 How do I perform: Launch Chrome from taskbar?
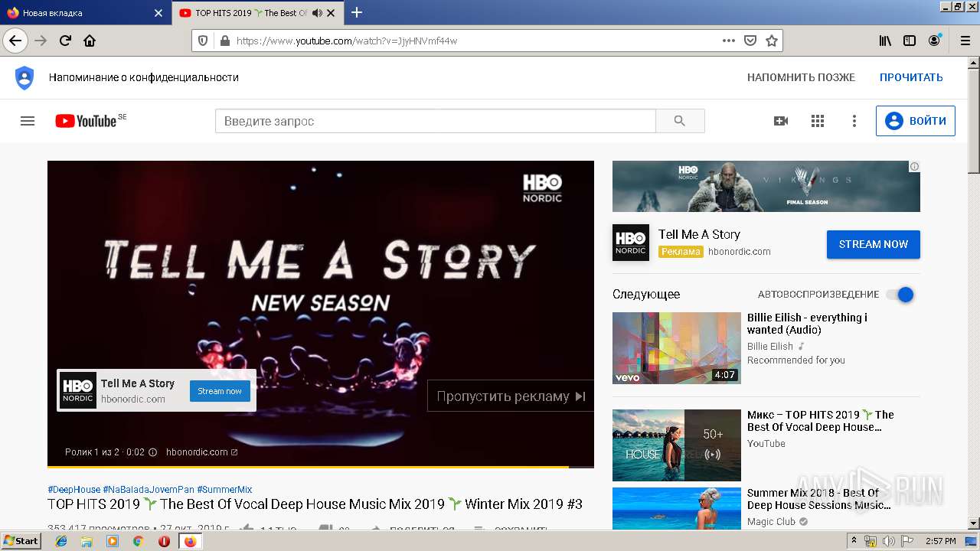(x=139, y=541)
